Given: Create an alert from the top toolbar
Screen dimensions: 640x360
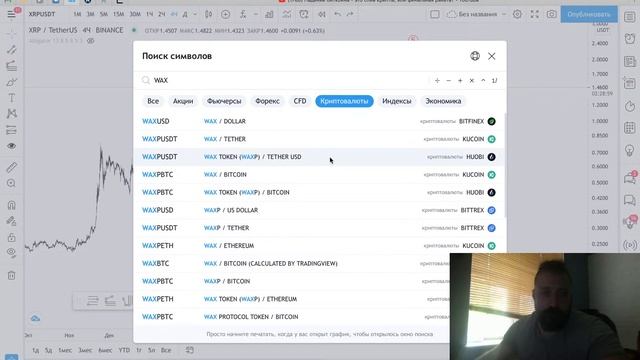Looking at the screenshot, I should [304, 14].
